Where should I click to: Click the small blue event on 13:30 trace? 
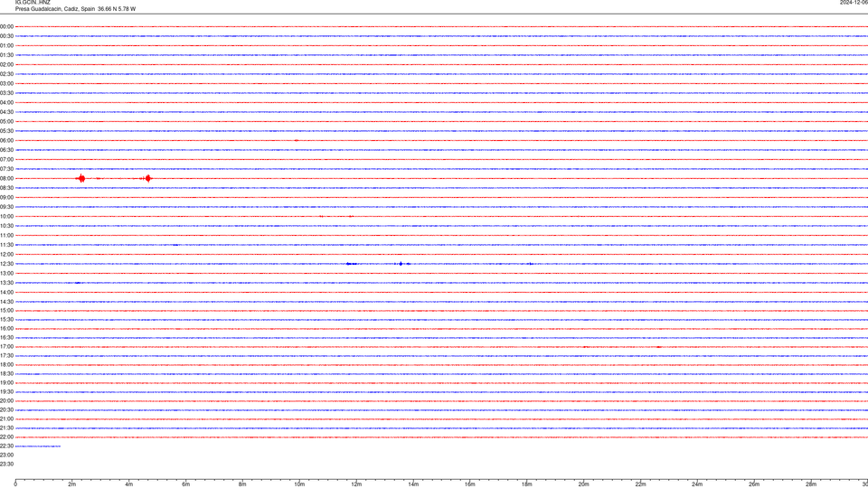pyautogui.click(x=78, y=283)
